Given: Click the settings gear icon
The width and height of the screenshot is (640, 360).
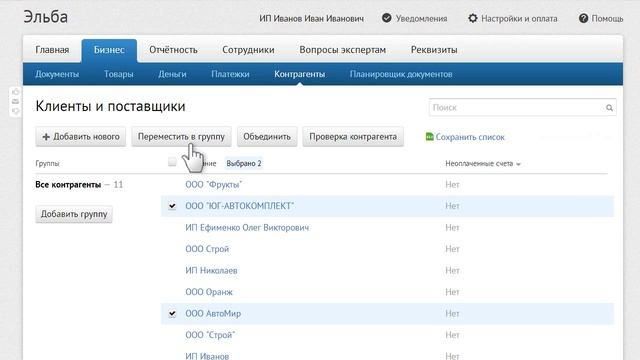Looking at the screenshot, I should (x=473, y=18).
